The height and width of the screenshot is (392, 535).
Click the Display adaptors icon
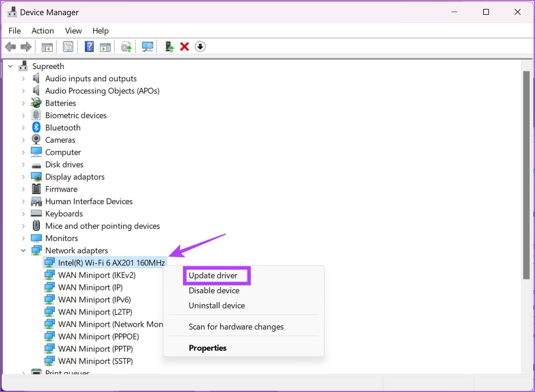36,177
